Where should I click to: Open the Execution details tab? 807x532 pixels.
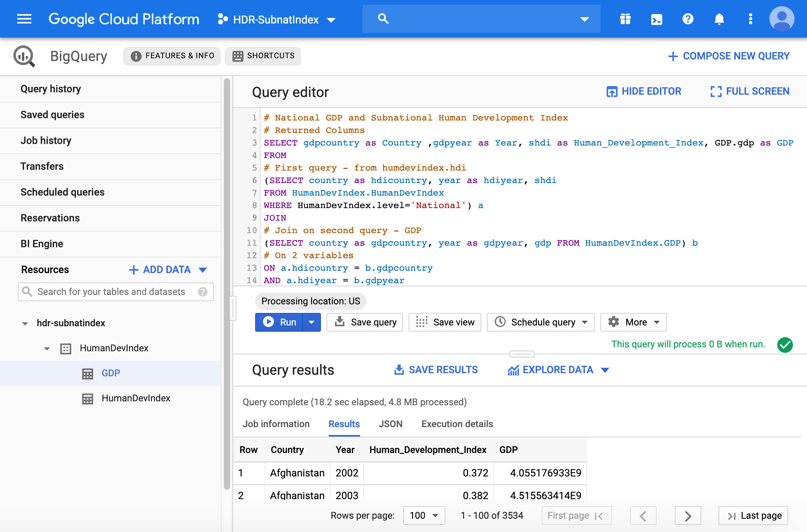click(457, 424)
